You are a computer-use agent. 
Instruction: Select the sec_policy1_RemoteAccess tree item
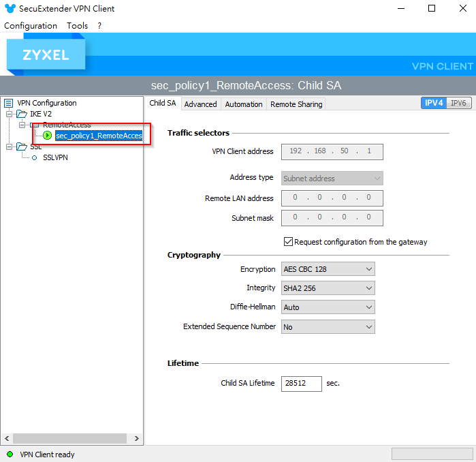(x=99, y=136)
